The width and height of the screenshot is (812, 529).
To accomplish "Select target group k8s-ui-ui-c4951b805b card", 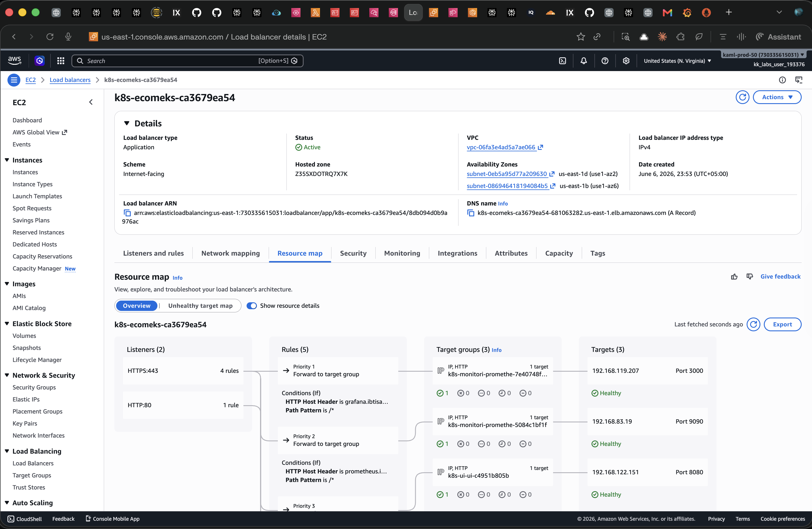I will [x=492, y=472].
